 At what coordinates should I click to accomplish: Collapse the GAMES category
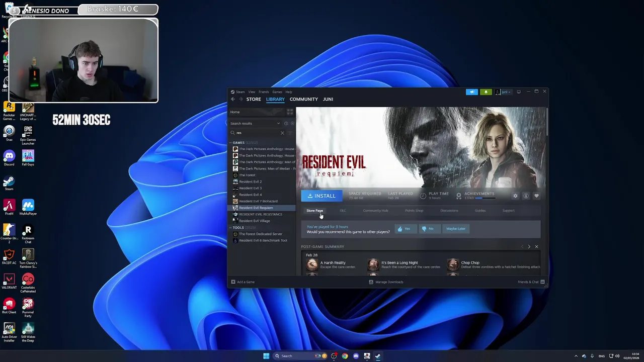point(230,143)
